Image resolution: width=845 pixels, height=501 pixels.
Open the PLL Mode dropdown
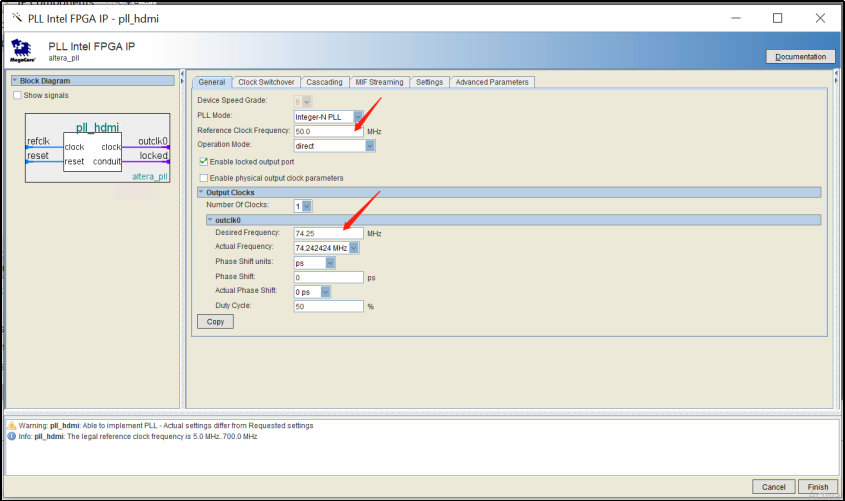click(358, 117)
